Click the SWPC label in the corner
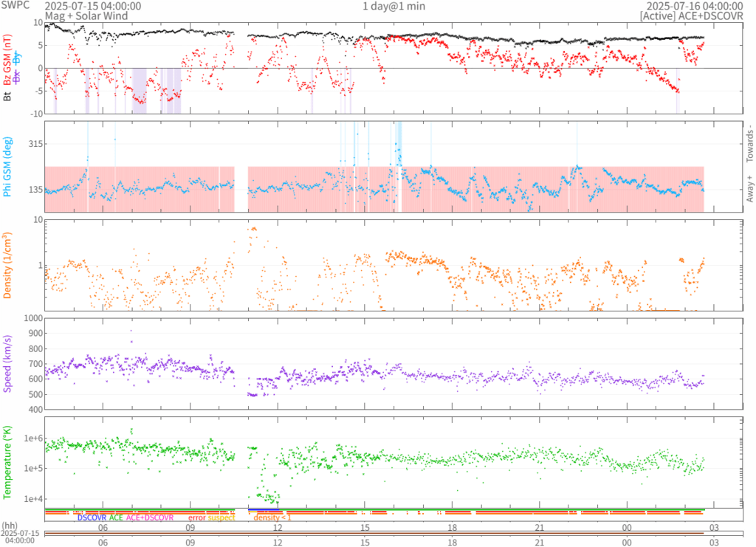The height and width of the screenshot is (547, 756). pos(15,6)
